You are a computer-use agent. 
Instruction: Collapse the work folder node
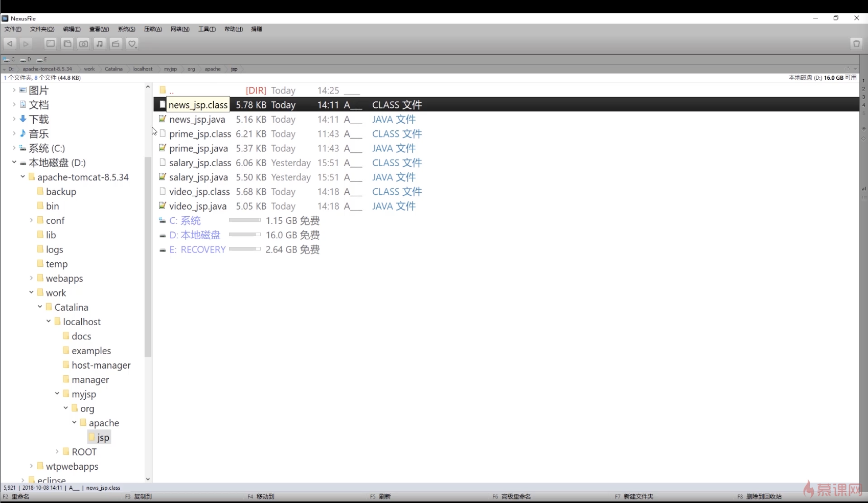coord(32,292)
